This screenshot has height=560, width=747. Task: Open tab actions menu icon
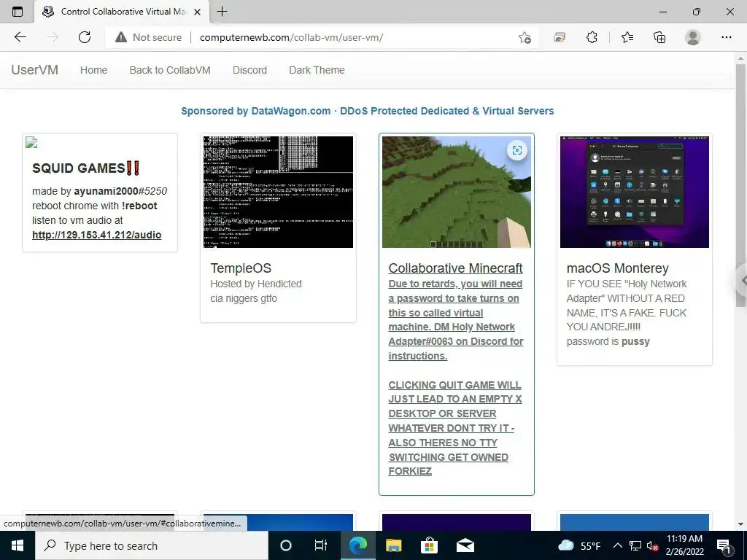coord(18,12)
